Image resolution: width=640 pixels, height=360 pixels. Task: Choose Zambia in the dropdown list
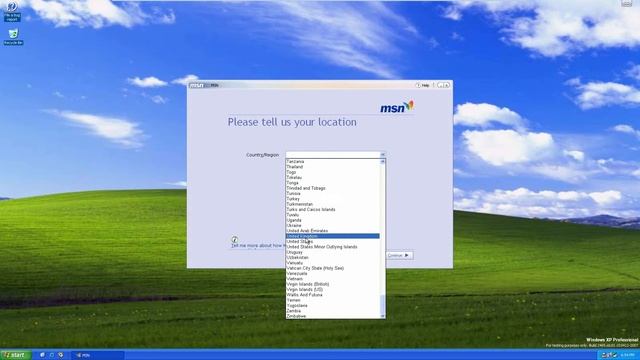click(333, 311)
